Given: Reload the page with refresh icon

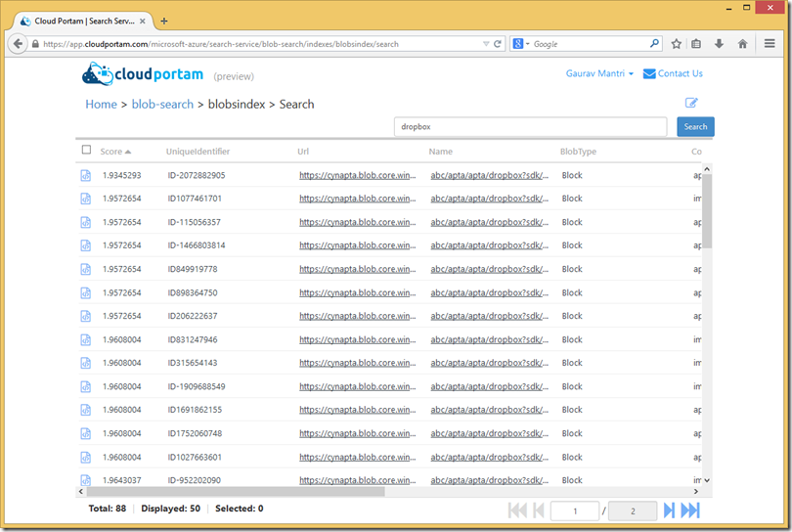Looking at the screenshot, I should click(497, 44).
